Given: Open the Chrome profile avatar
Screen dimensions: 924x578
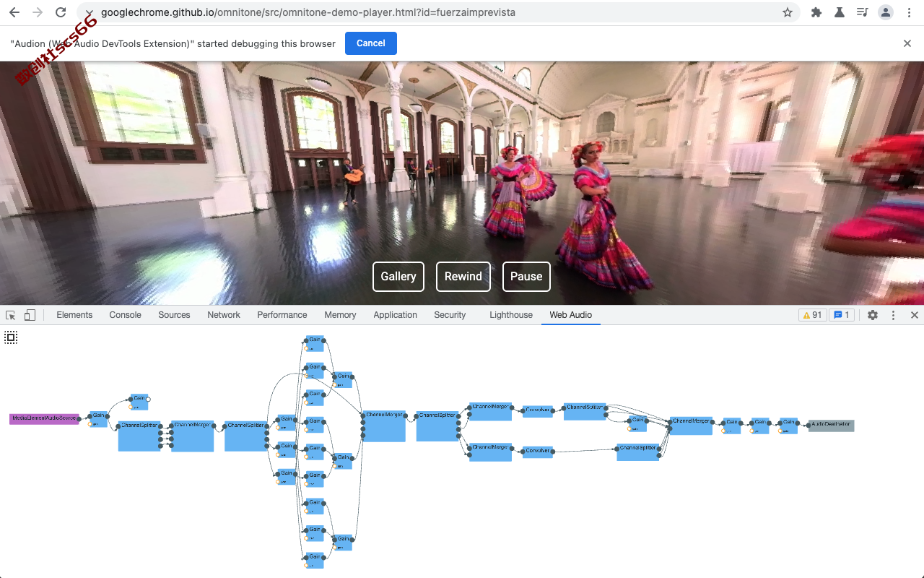Looking at the screenshot, I should pos(885,12).
